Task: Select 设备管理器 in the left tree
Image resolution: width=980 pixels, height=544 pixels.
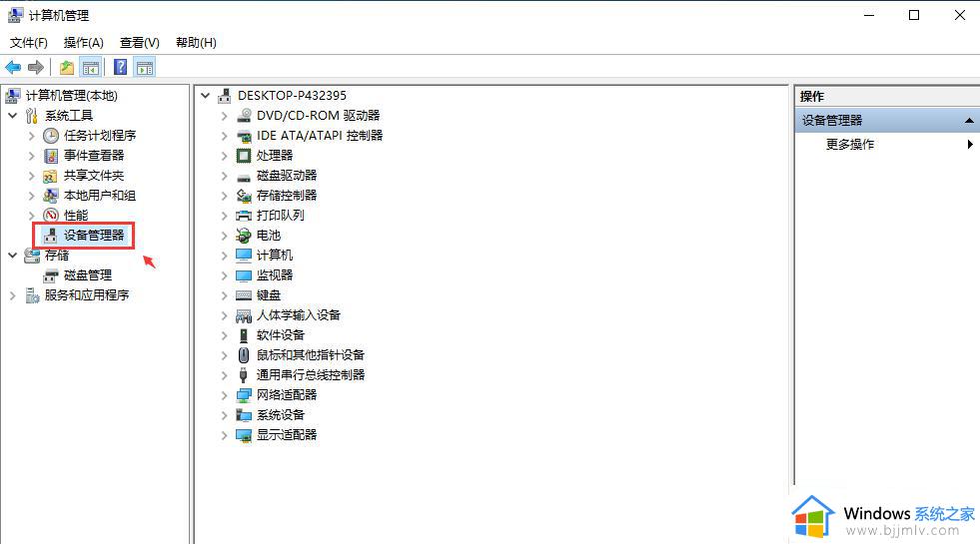Action: (94, 236)
